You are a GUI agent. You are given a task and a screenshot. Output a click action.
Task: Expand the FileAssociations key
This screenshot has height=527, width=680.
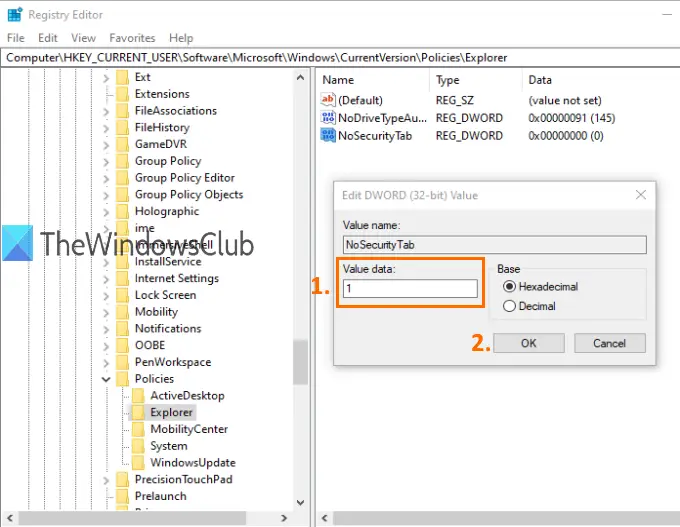point(106,111)
